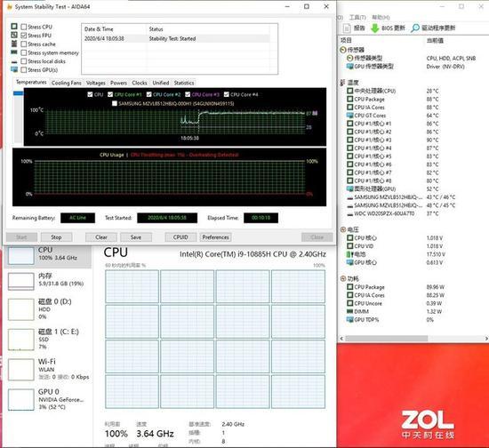
Task: Open the 工具(T) menu in AIDA64
Action: coord(357,18)
